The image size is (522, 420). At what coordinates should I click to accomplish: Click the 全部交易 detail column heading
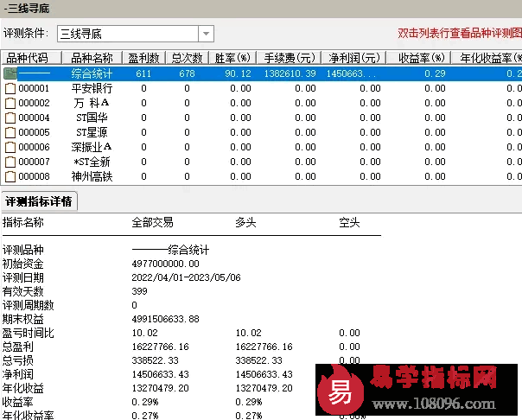tap(152, 222)
